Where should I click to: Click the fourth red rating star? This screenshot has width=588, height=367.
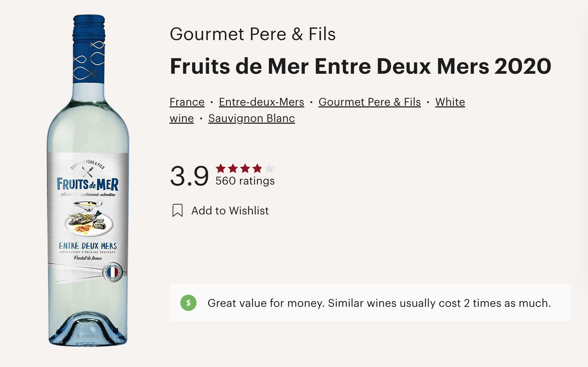pos(257,168)
